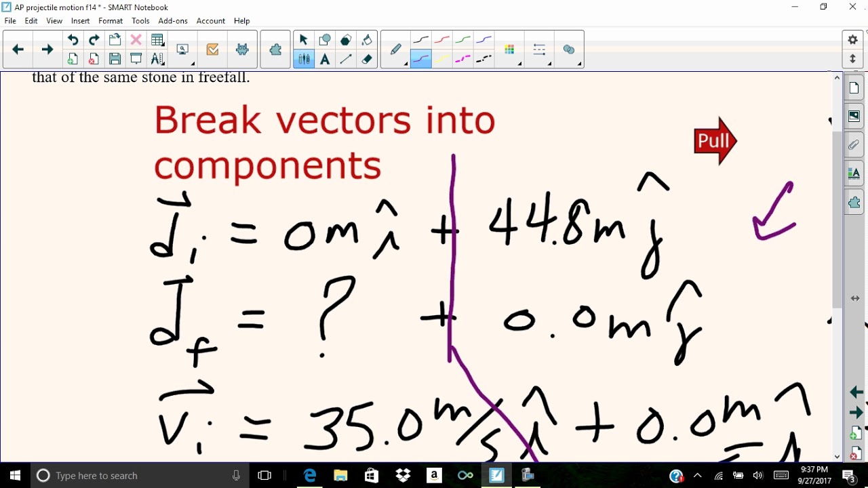Image resolution: width=868 pixels, height=488 pixels.
Task: Toggle the Pens tool button
Action: pyautogui.click(x=303, y=59)
